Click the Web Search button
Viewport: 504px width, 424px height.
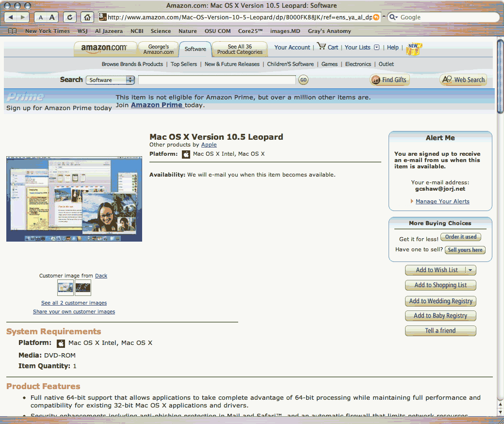[x=463, y=80]
